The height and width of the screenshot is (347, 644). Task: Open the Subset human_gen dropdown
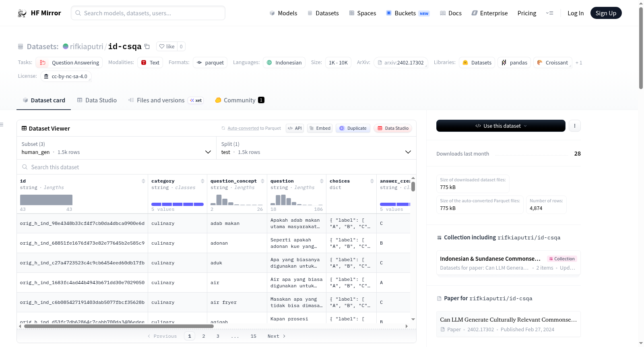[x=116, y=148]
